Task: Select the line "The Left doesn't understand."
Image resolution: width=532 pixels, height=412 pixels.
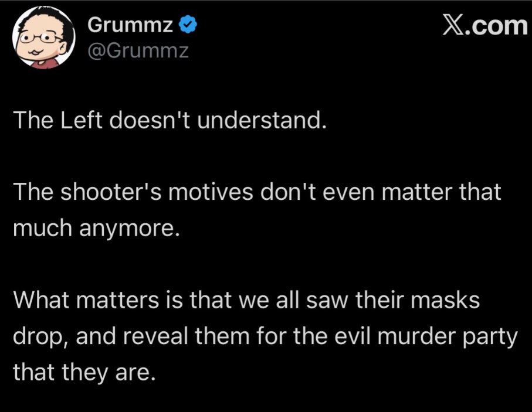Action: click(170, 120)
